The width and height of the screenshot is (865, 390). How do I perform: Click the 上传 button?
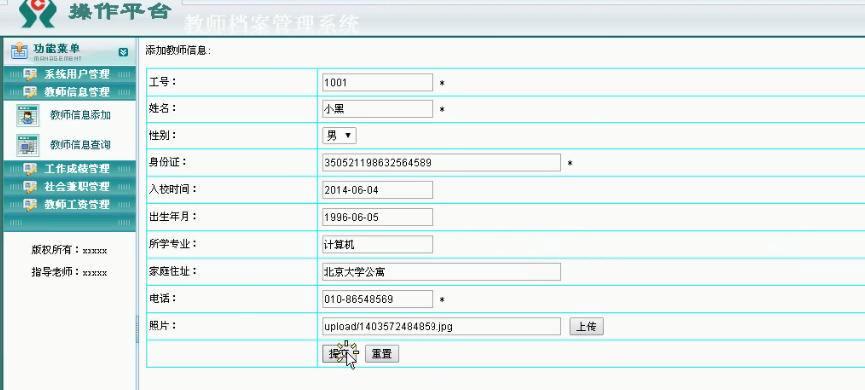[586, 327]
